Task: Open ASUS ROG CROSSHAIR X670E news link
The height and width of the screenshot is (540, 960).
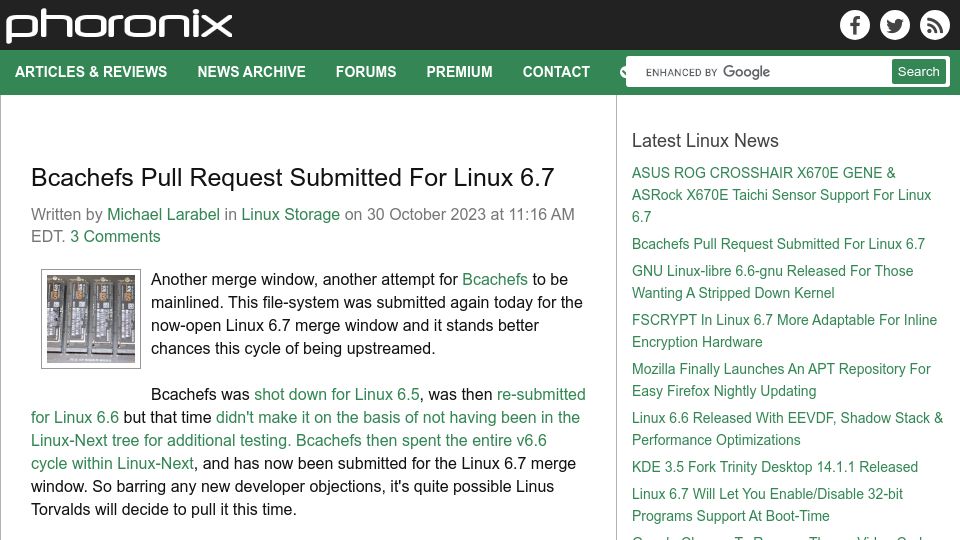Action: pos(781,195)
